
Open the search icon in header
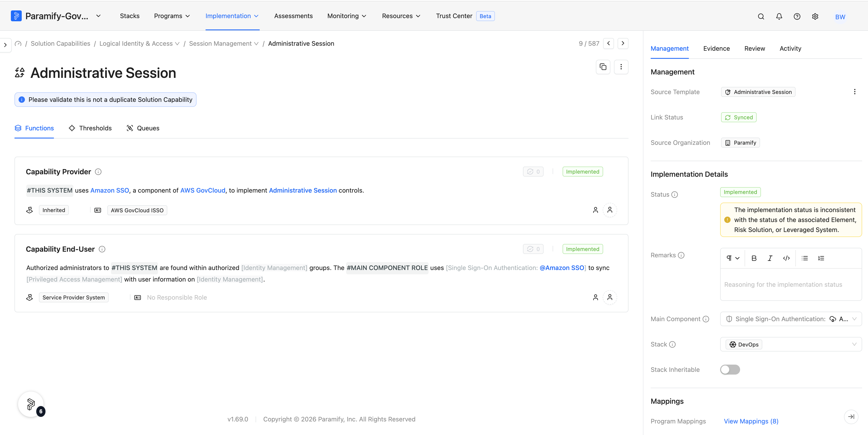coord(761,17)
